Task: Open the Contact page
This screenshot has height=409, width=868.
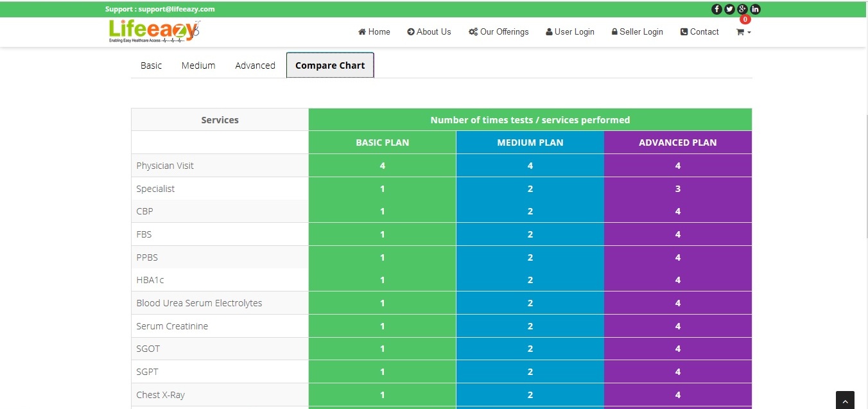Action: point(699,32)
